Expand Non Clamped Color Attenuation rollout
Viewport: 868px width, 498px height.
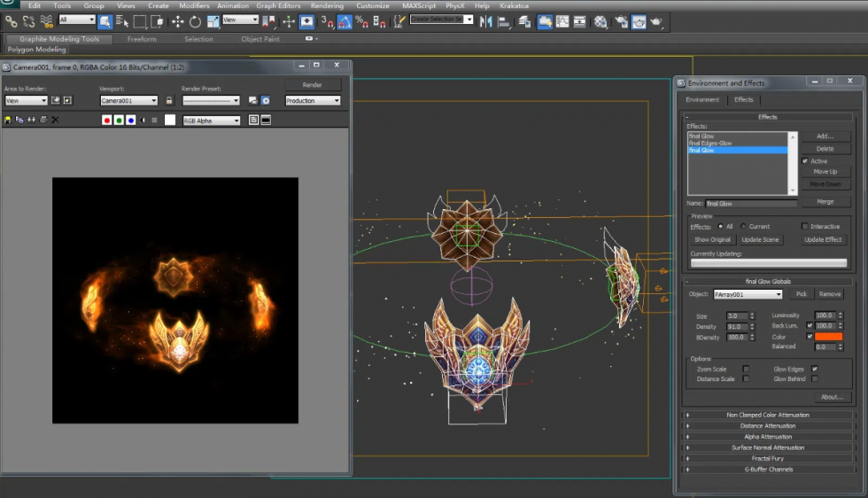pyautogui.click(x=768, y=415)
